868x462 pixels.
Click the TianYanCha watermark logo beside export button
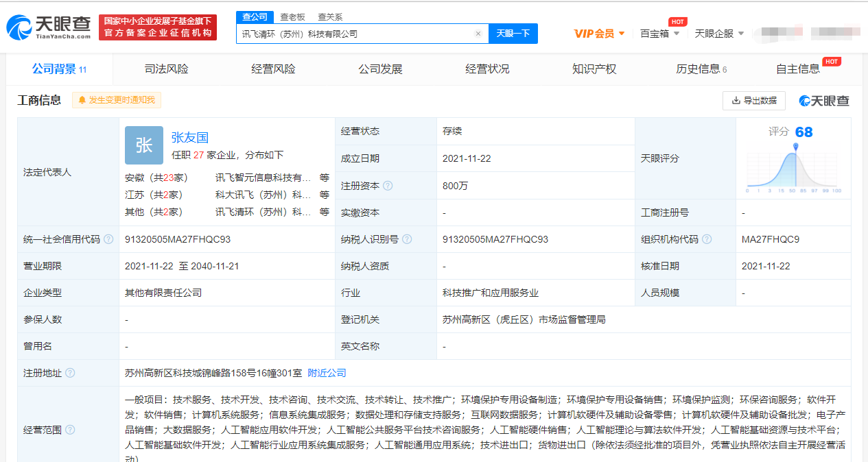click(x=824, y=101)
